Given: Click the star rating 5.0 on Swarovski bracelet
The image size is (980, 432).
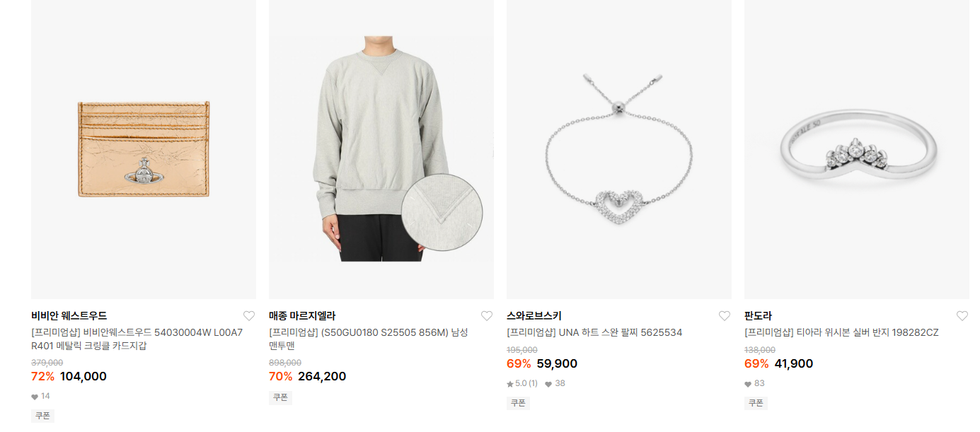Looking at the screenshot, I should [x=522, y=384].
